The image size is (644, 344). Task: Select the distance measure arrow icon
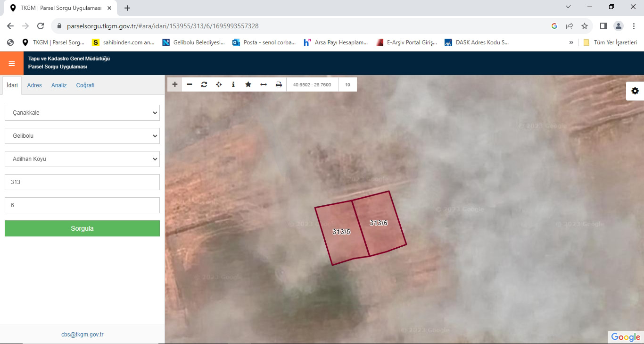264,84
